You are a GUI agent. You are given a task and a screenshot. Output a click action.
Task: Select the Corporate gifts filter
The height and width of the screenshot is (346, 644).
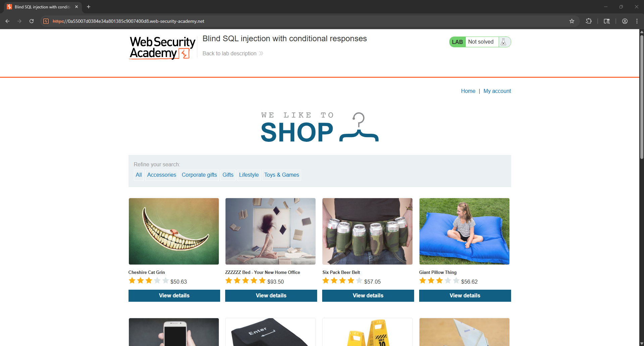(x=199, y=175)
